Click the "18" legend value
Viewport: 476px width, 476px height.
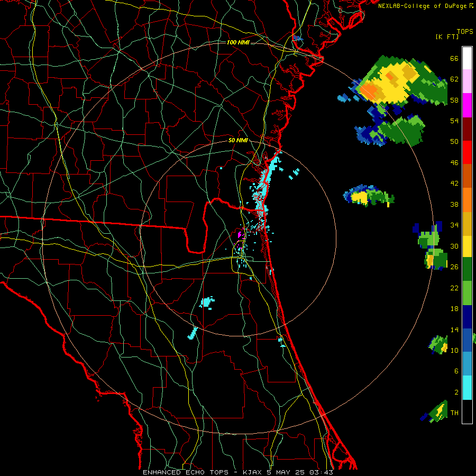point(454,309)
